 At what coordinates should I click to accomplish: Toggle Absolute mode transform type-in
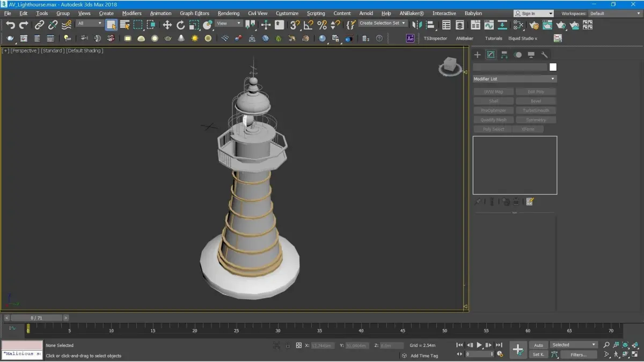tap(299, 345)
